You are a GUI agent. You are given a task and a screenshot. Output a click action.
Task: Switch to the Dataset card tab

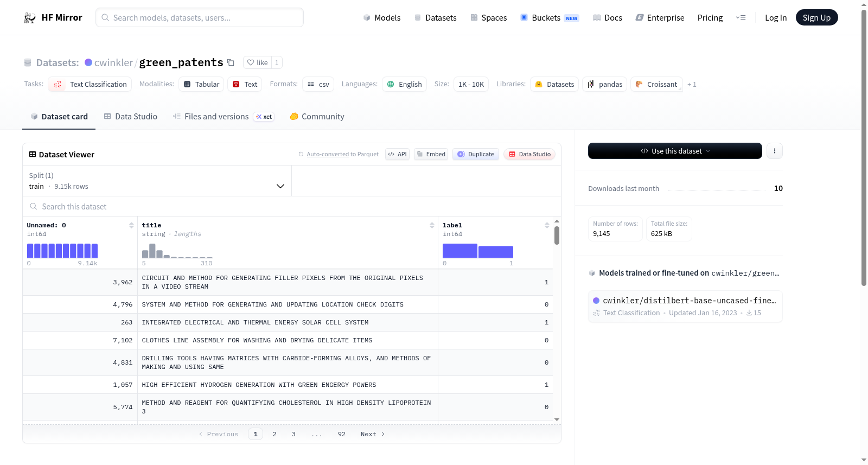[x=59, y=117]
